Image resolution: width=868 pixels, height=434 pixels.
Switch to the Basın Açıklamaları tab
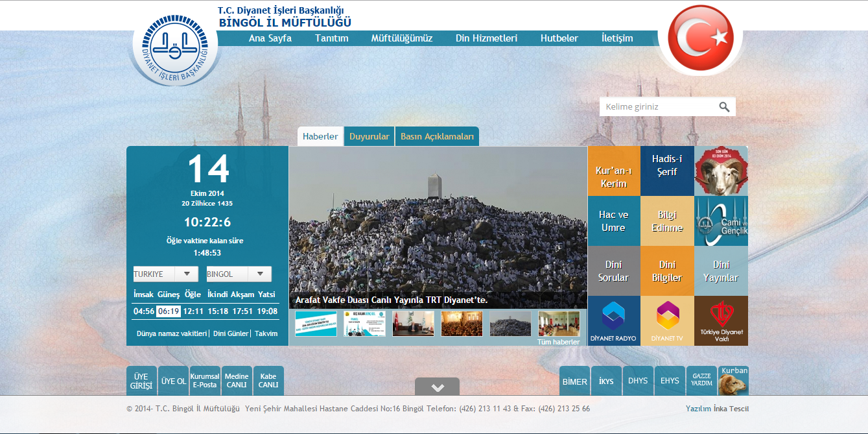click(437, 136)
